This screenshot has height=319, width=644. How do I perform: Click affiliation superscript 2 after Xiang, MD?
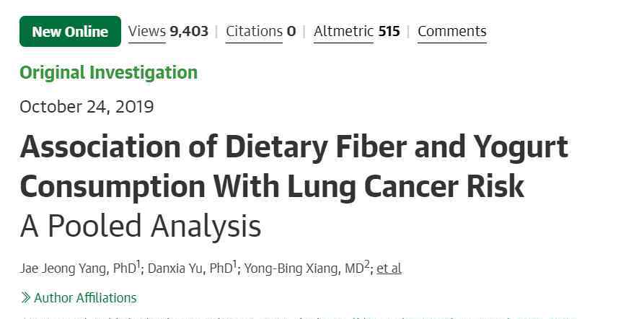(x=367, y=264)
